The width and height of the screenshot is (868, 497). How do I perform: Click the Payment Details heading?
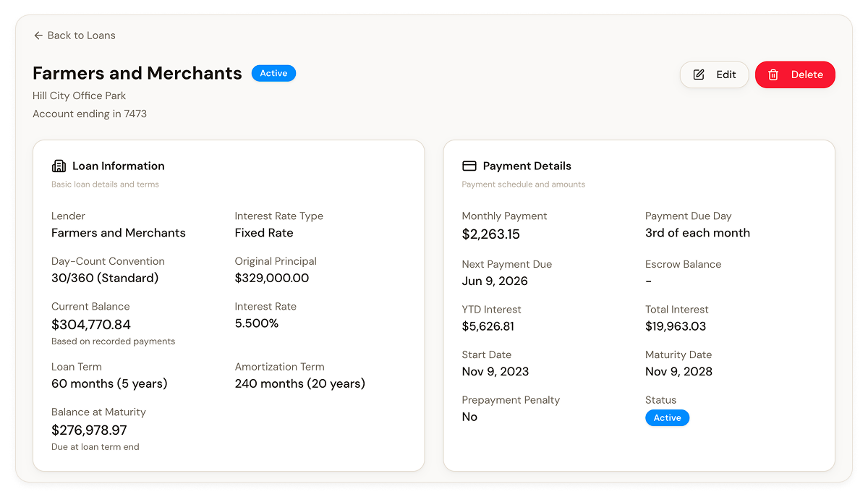pos(527,166)
